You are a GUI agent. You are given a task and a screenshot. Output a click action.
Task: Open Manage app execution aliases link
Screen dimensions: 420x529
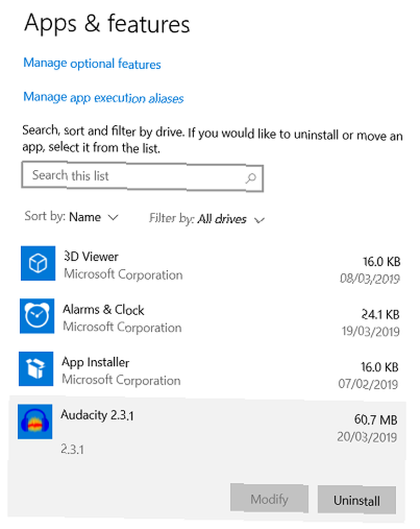(x=103, y=97)
